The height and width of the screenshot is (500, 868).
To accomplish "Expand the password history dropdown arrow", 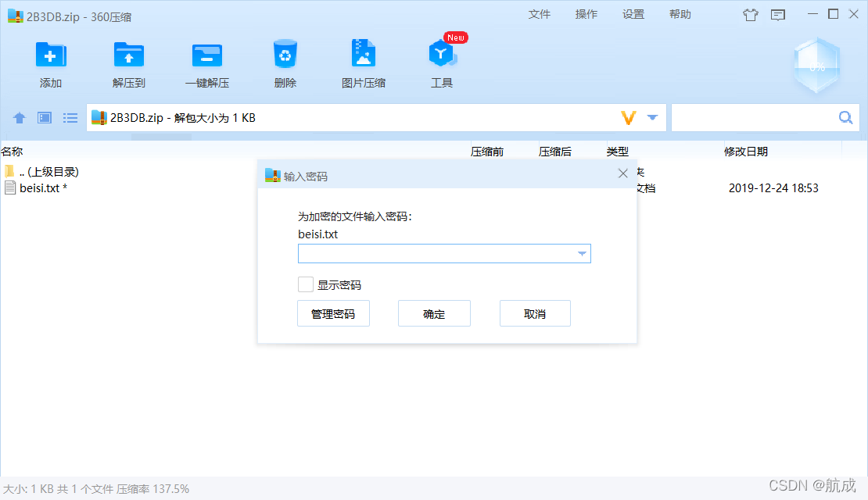I will [582, 253].
